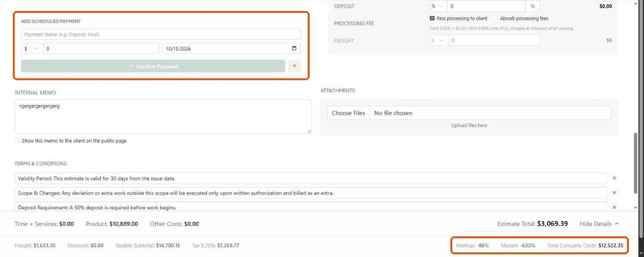Click the Margin -632% value
Image resolution: width=644 pixels, height=257 pixels.
(528, 246)
